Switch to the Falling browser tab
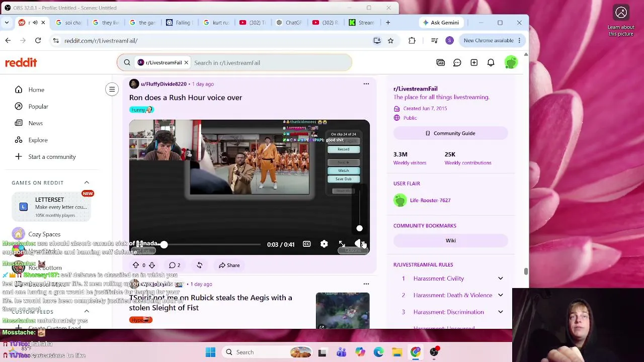 [180, 23]
